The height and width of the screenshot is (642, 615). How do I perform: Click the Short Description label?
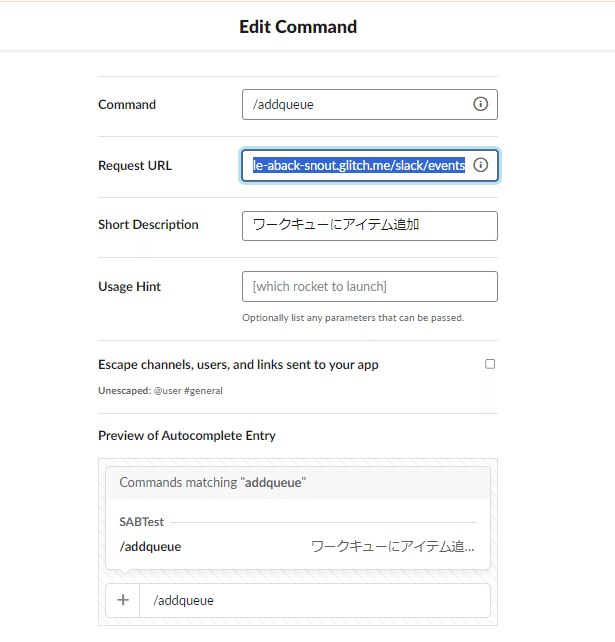(148, 224)
